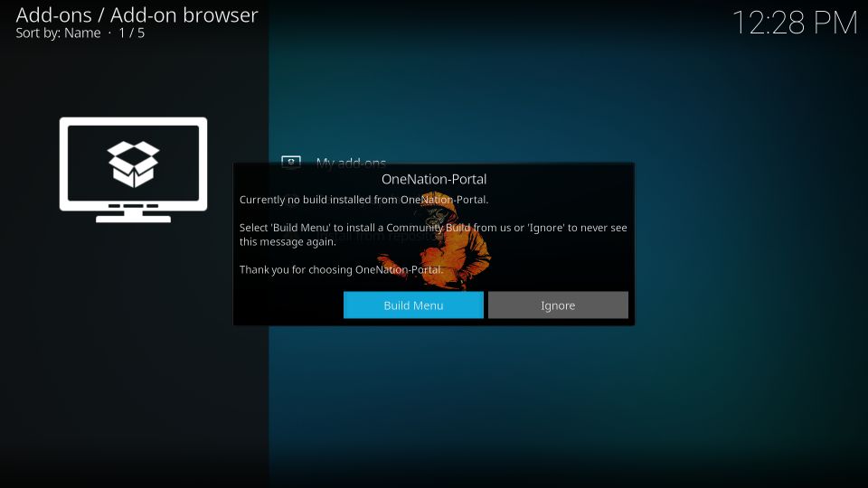This screenshot has width=868, height=488.
Task: Click 'Currently no build installed' message text
Action: pyautogui.click(x=363, y=200)
